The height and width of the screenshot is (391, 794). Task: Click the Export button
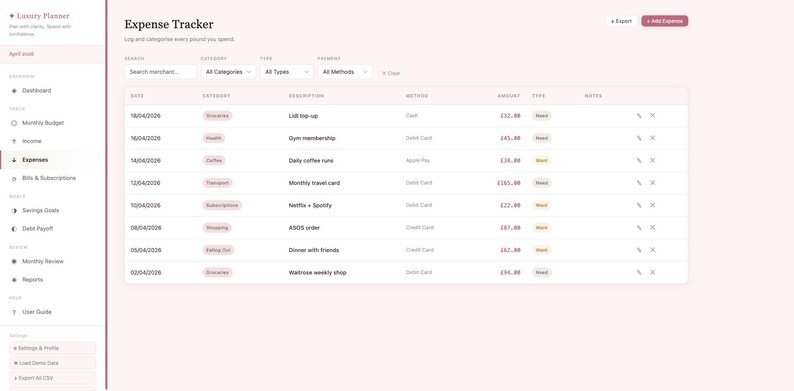tap(621, 21)
